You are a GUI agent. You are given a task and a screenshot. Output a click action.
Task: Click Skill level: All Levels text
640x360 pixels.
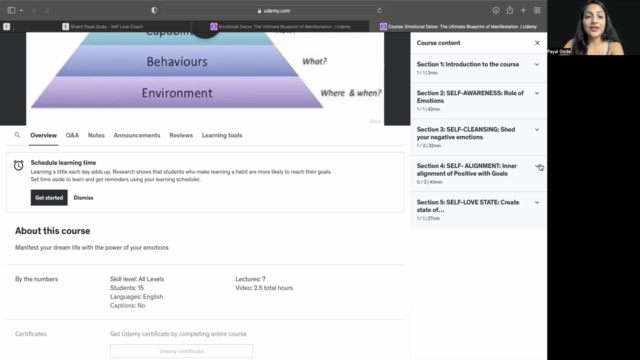click(137, 279)
